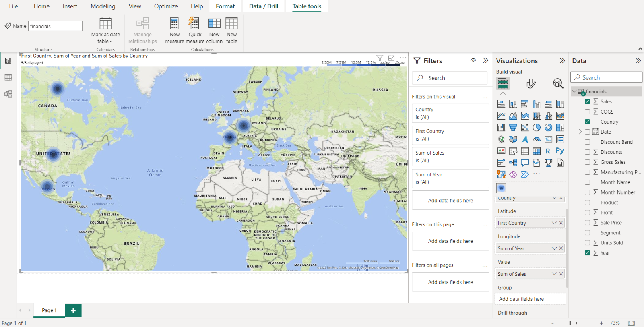Enable the Profit field checkbox
The image size is (644, 327).
coord(587,213)
